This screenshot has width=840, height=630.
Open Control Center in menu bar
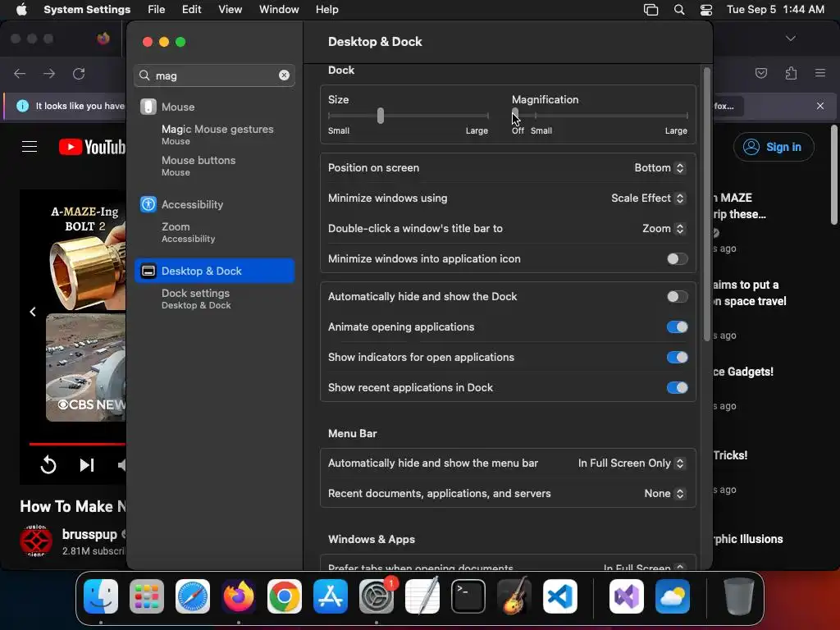click(x=706, y=10)
